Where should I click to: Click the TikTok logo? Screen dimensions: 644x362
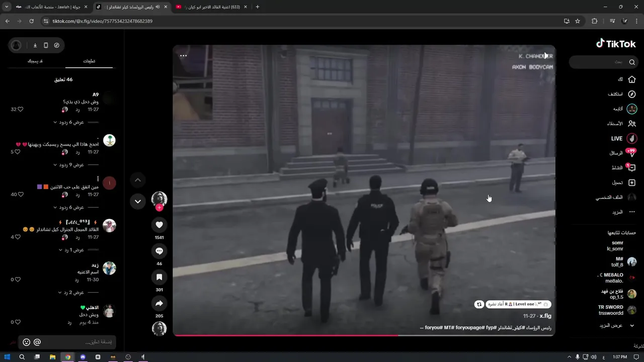pyautogui.click(x=616, y=44)
